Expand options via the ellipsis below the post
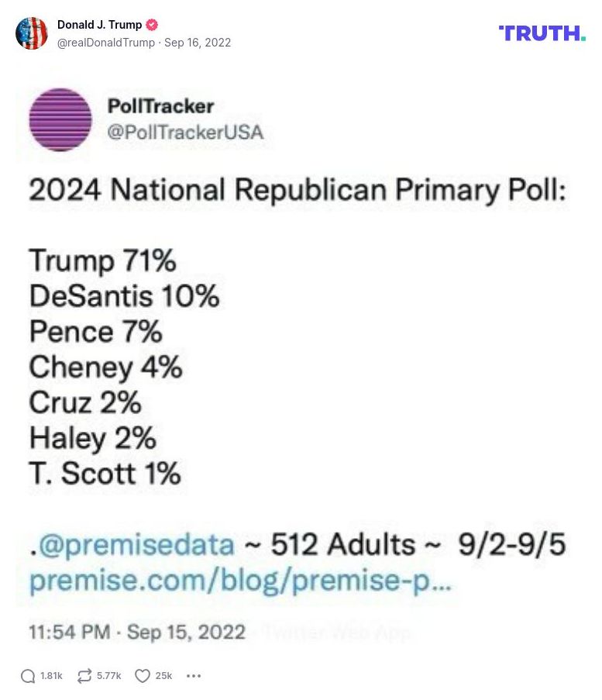The image size is (602, 700). coord(193,675)
